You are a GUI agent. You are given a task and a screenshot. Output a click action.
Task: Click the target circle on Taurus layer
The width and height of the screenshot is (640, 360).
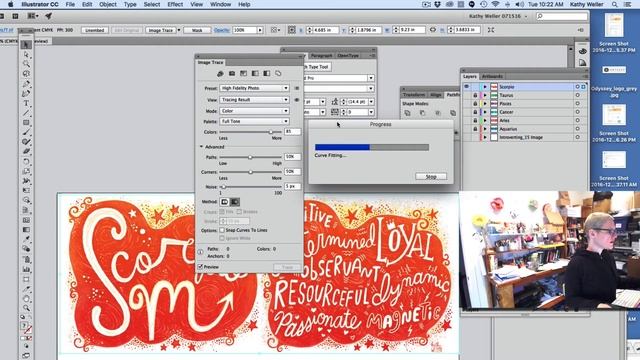(578, 96)
